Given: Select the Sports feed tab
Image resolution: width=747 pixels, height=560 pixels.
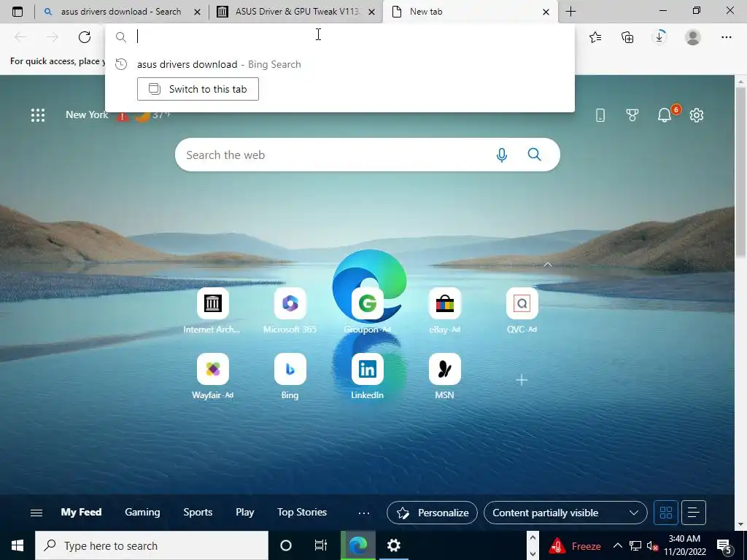Looking at the screenshot, I should [198, 512].
